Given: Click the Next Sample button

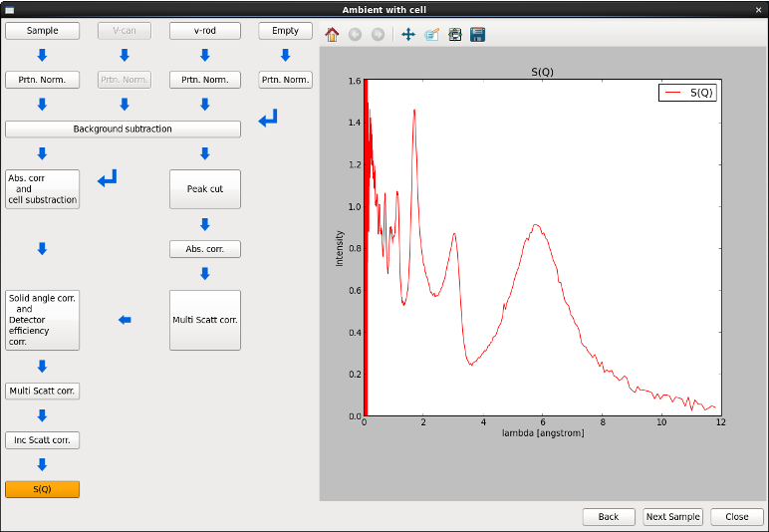Looking at the screenshot, I should (x=673, y=517).
